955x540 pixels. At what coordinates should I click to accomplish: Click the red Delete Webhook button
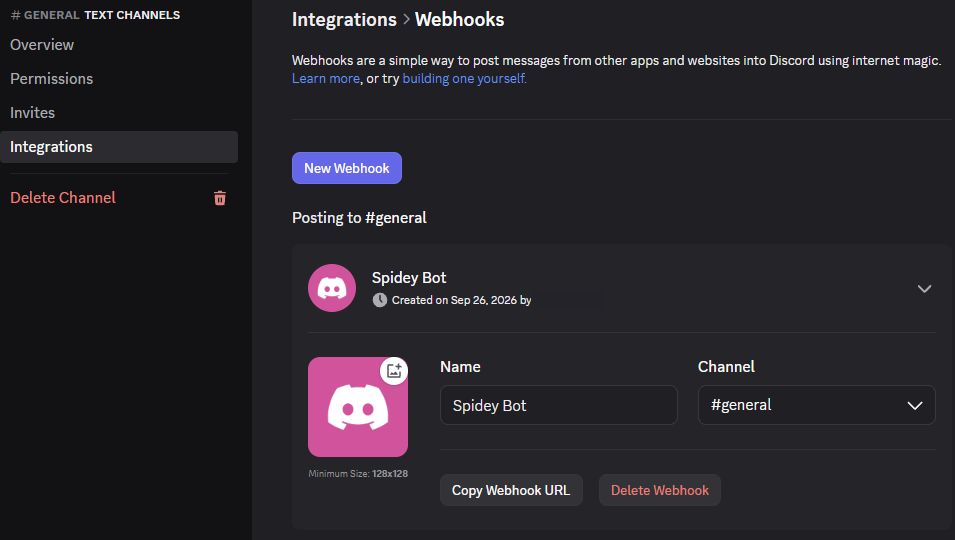tap(660, 490)
